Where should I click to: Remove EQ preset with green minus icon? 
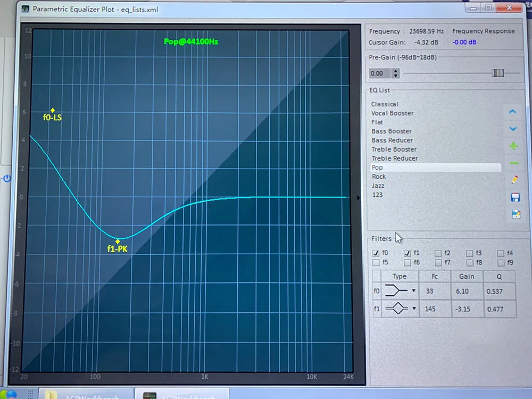tap(514, 163)
